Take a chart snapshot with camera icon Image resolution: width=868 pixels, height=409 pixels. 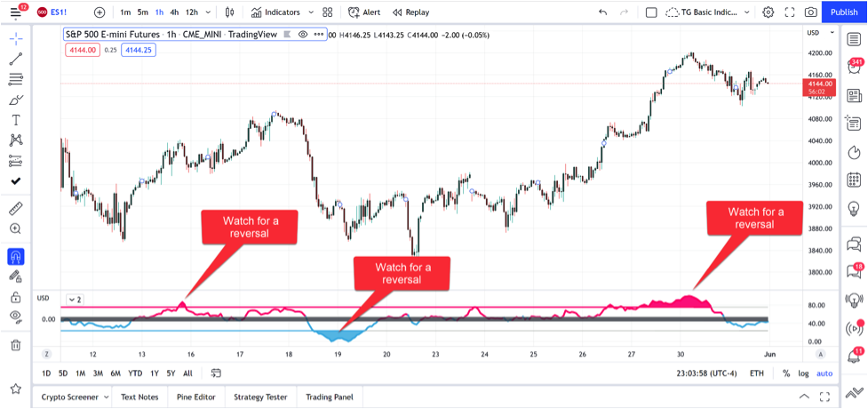810,12
